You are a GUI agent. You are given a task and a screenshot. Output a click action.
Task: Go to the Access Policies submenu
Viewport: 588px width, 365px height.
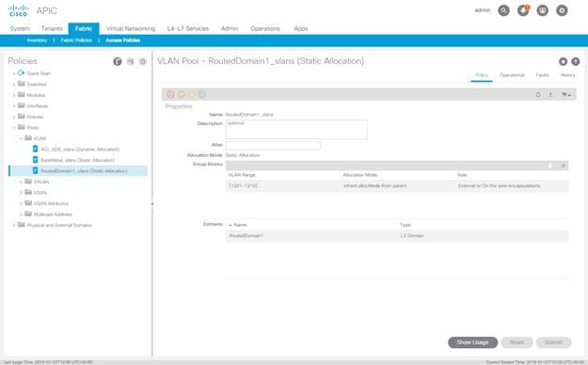point(123,40)
